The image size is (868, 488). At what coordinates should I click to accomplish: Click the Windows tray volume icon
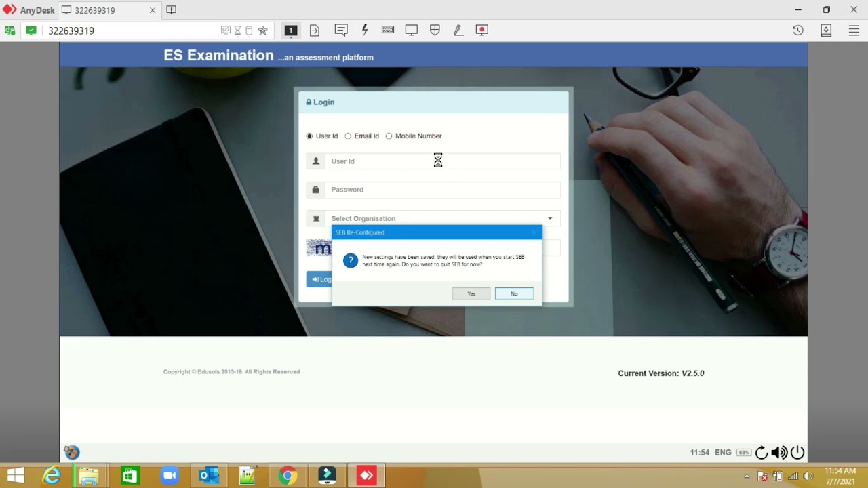[x=808, y=476]
